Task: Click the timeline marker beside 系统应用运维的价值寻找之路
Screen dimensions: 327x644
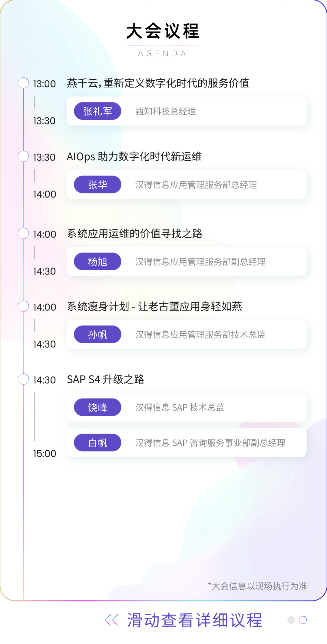Action: pyautogui.click(x=23, y=233)
